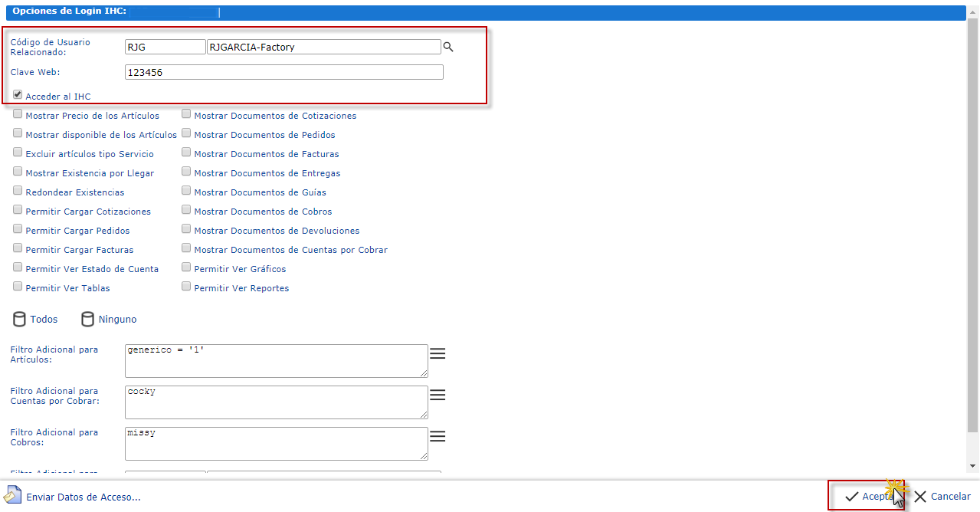Click the Todos cylinder icon

point(20,319)
